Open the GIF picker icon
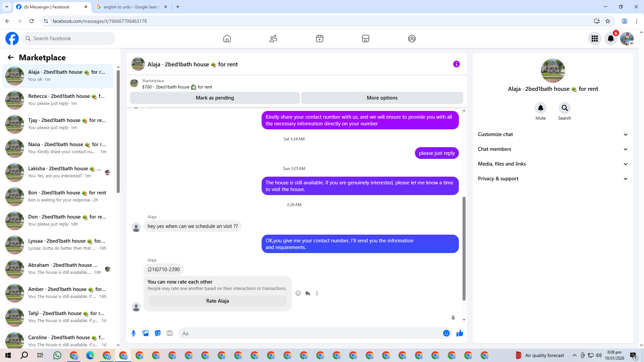 click(x=170, y=333)
